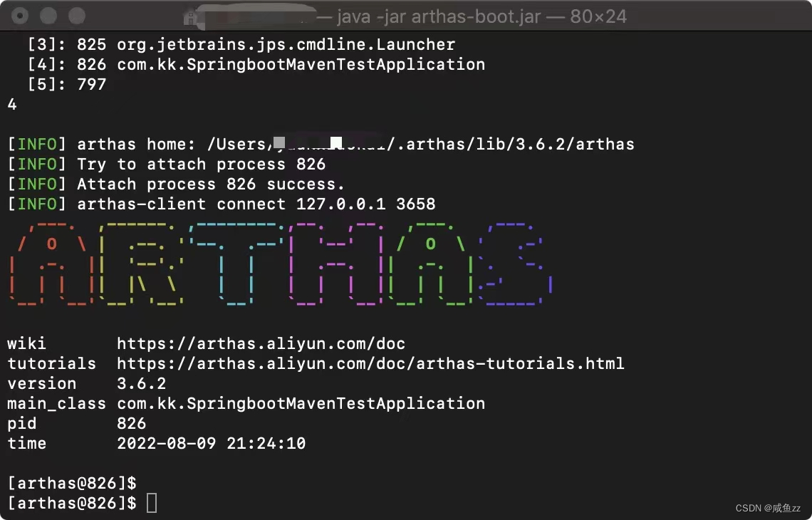Click the red 'A' ASCII art letter

(51, 264)
